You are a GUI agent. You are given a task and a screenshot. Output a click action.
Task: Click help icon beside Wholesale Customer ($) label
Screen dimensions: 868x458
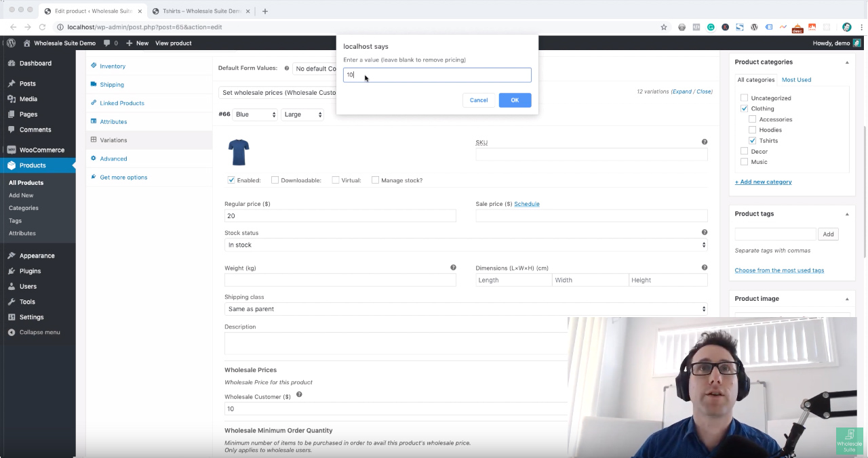click(x=299, y=394)
